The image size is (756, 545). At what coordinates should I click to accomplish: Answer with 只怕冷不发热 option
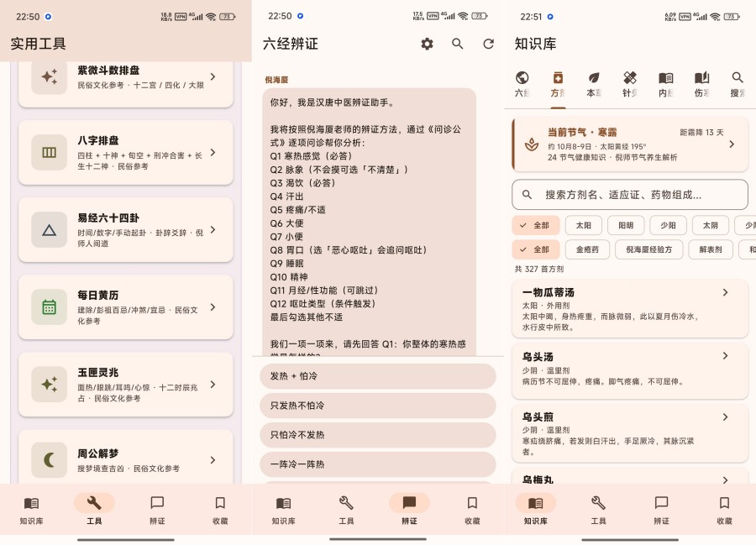[x=378, y=435]
